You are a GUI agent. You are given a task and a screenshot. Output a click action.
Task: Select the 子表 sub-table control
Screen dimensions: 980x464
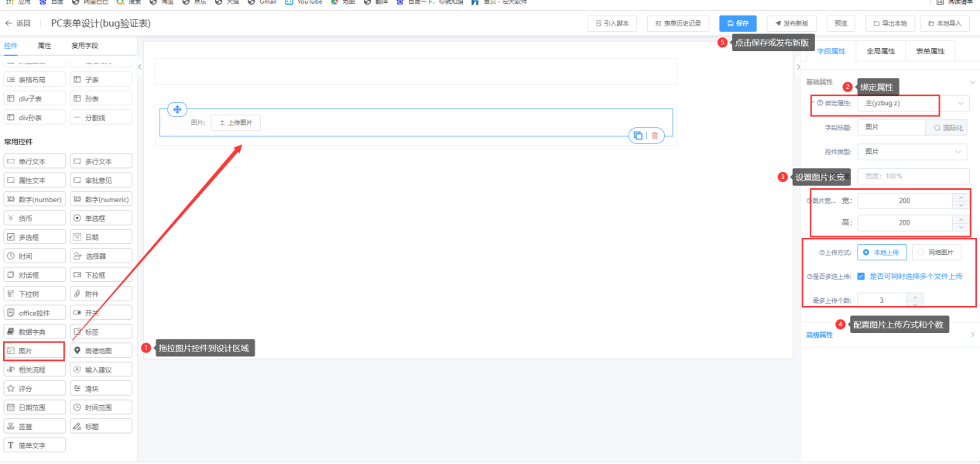point(101,80)
